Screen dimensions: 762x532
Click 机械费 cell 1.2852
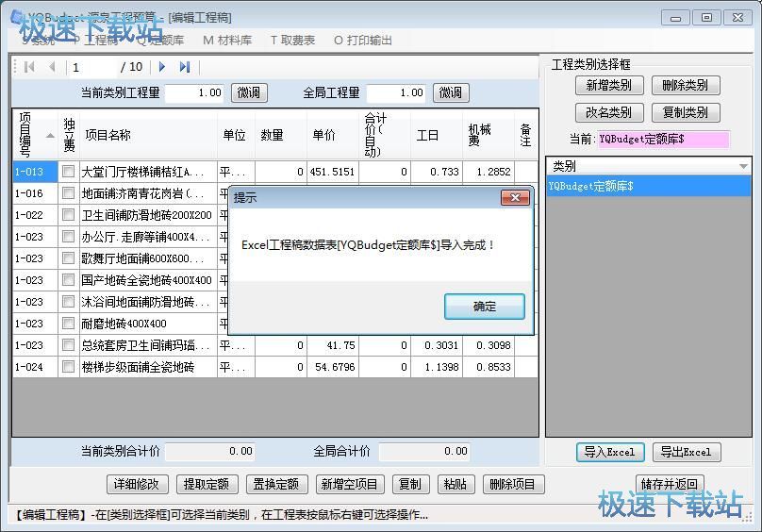click(x=489, y=172)
